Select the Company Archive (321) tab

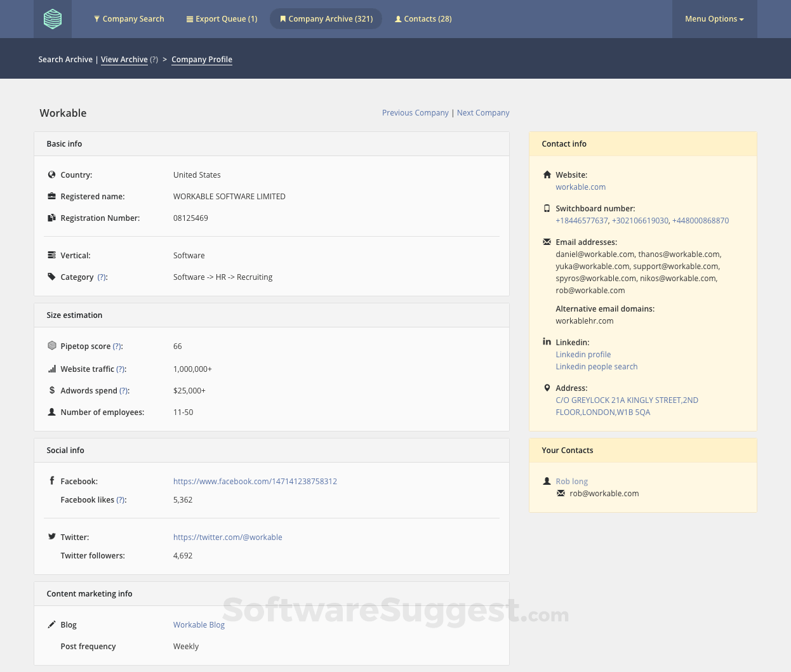(326, 19)
